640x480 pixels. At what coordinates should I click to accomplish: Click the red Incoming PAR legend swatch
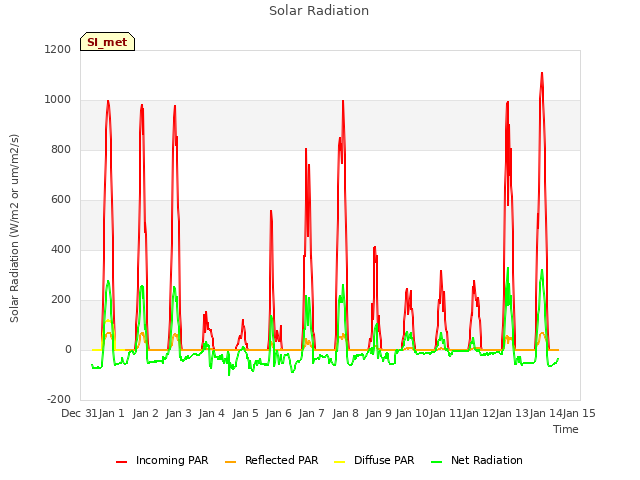122,462
